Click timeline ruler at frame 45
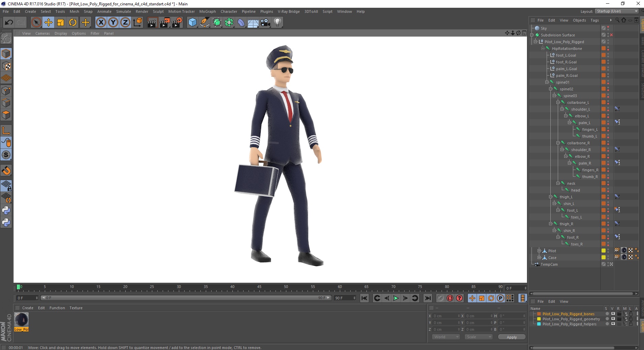The width and height of the screenshot is (644, 350). pyautogui.click(x=259, y=288)
